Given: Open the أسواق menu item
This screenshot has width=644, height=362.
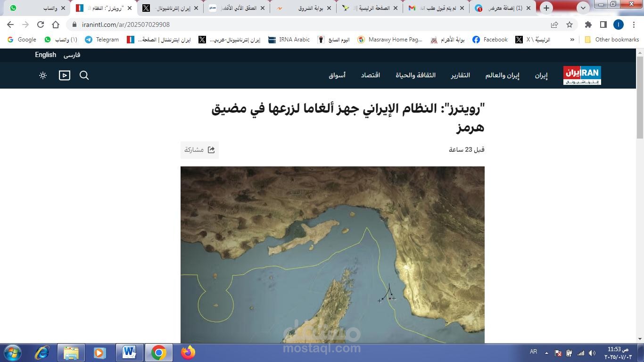Looking at the screenshot, I should coord(337,75).
